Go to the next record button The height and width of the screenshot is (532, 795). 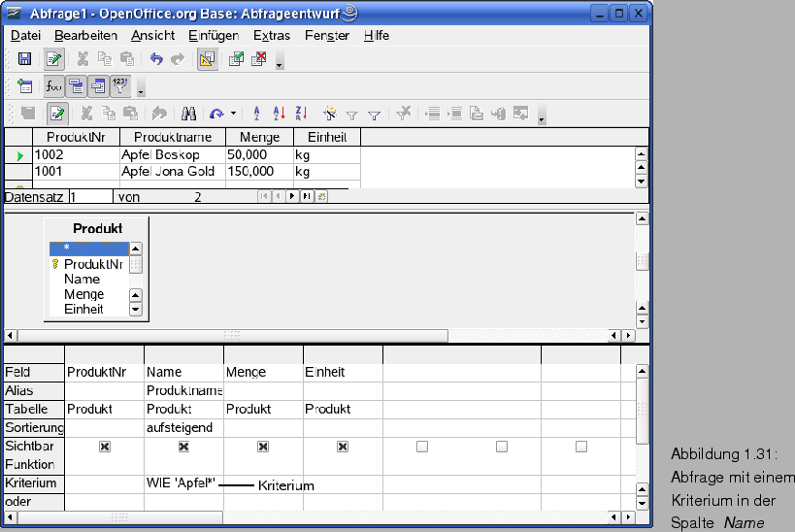[x=291, y=196]
